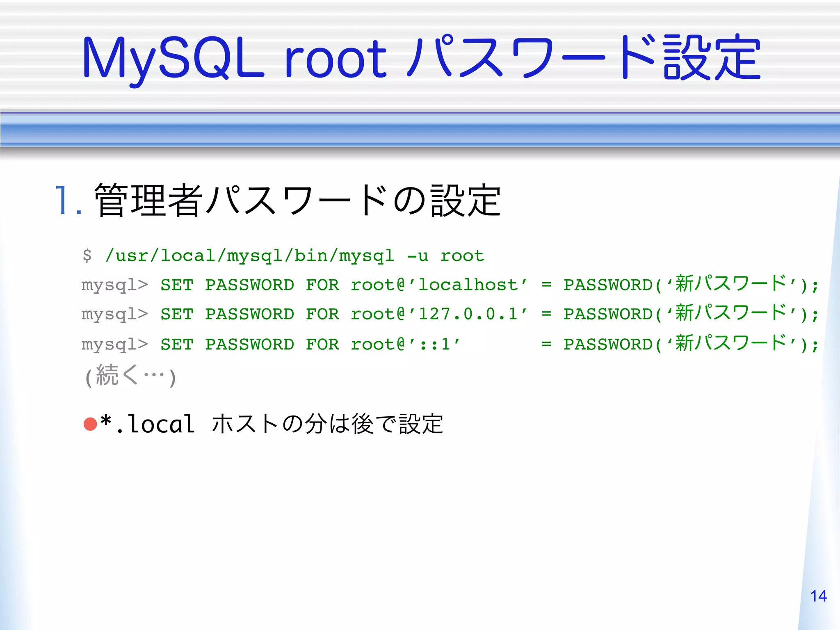Click the slide page number 14

tap(818, 596)
